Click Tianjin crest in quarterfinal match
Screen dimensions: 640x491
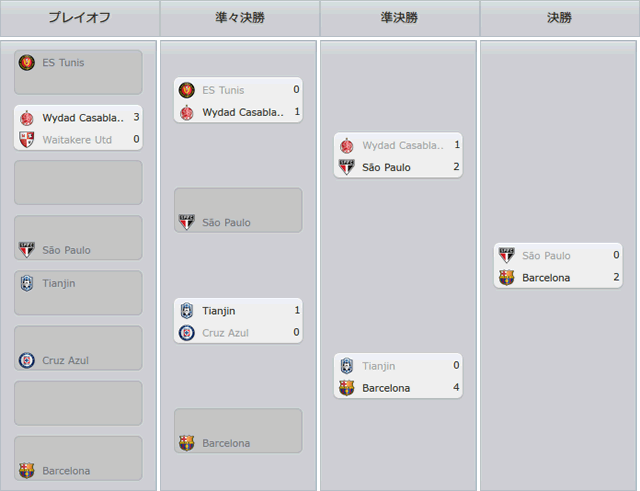187,311
